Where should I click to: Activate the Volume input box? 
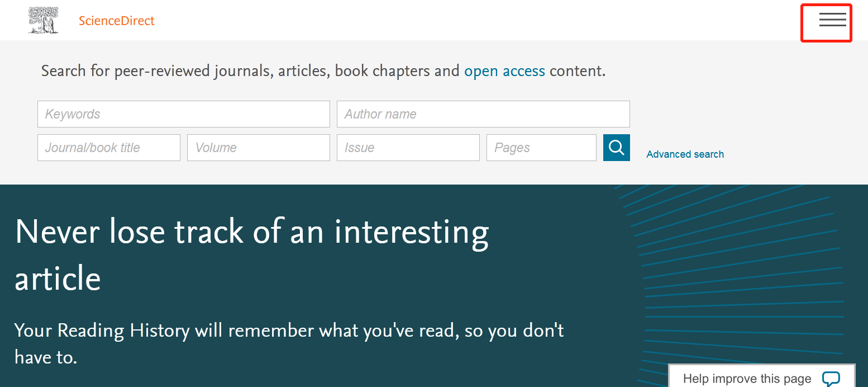pyautogui.click(x=258, y=148)
